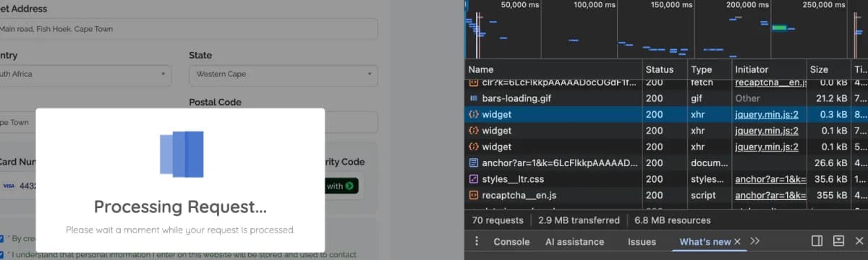The image size is (868, 260).
Task: Switch to the Issues drawer tab
Action: [x=642, y=242]
